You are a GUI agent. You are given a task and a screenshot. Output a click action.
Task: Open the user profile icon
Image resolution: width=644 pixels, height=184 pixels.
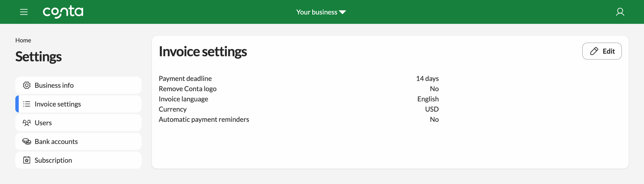(620, 12)
